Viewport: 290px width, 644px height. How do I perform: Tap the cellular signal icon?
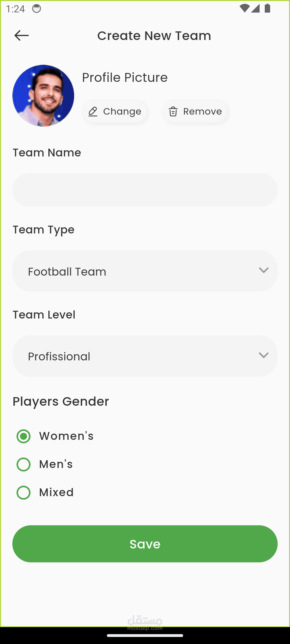pos(255,9)
